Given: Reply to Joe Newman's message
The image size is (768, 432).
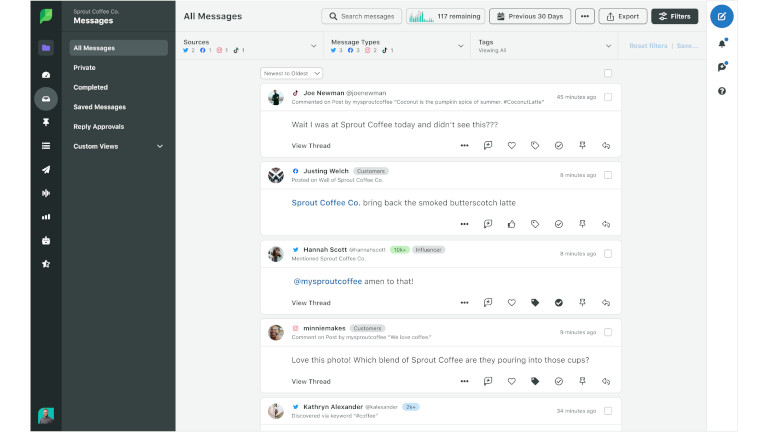Looking at the screenshot, I should point(606,145).
